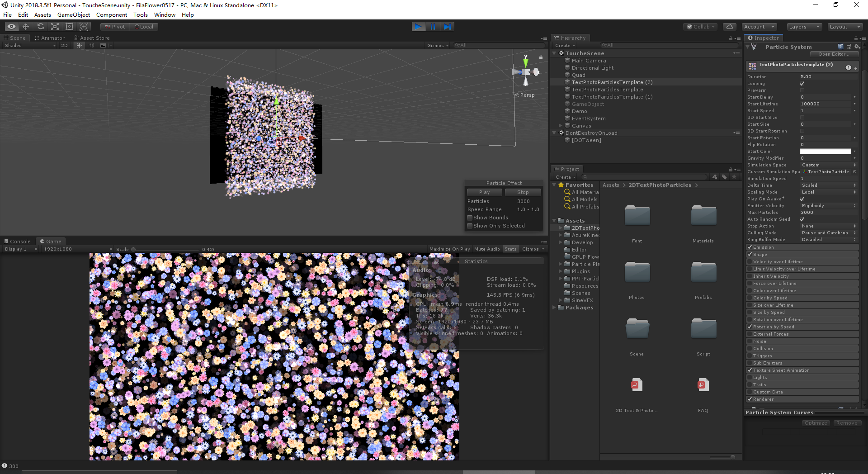Select the Scale tool in toolbar
This screenshot has width=868, height=474.
point(55,27)
